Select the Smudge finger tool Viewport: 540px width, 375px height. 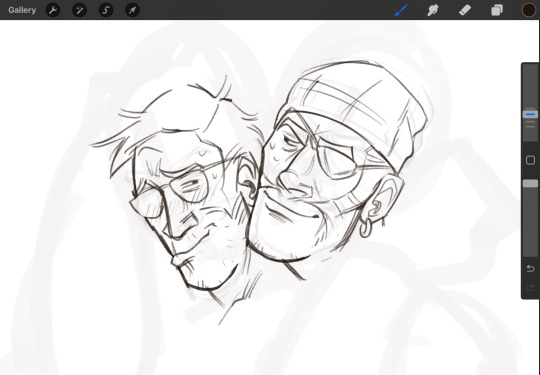point(433,10)
